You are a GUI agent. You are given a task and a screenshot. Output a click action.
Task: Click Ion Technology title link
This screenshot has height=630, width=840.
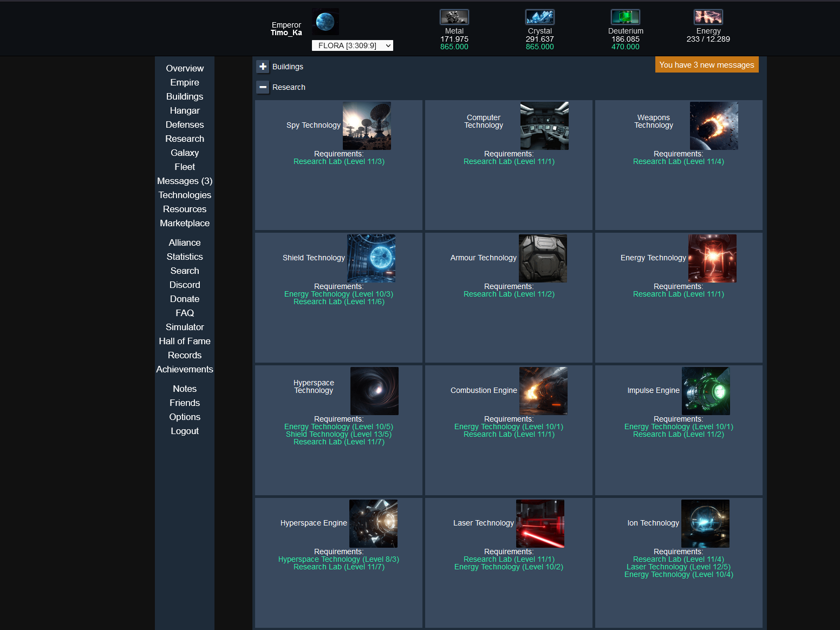(653, 523)
